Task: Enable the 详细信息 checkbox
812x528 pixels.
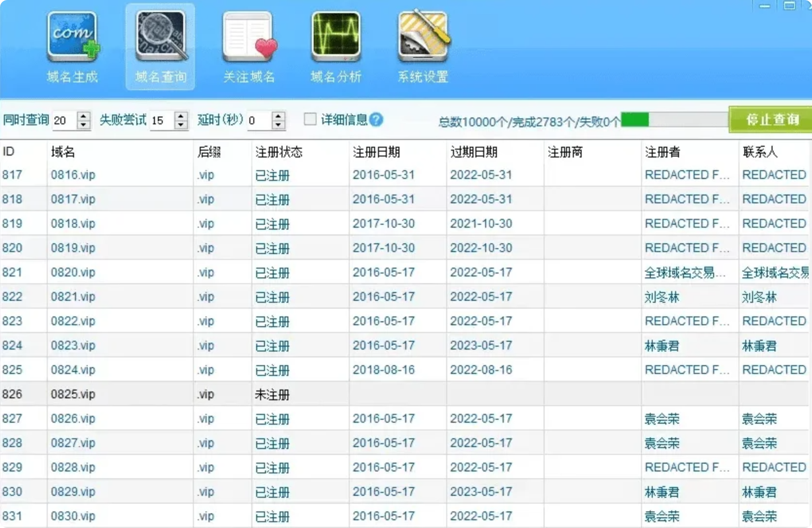Action: point(310,119)
